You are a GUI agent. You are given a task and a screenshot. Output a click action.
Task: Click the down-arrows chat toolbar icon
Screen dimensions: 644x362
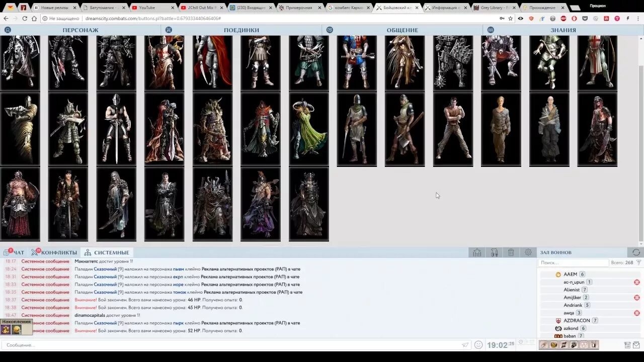coord(494,252)
